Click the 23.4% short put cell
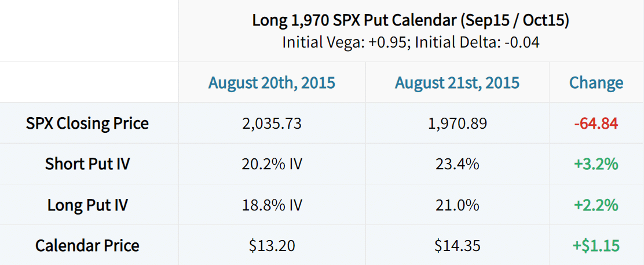The height and width of the screenshot is (265, 644). (x=457, y=164)
